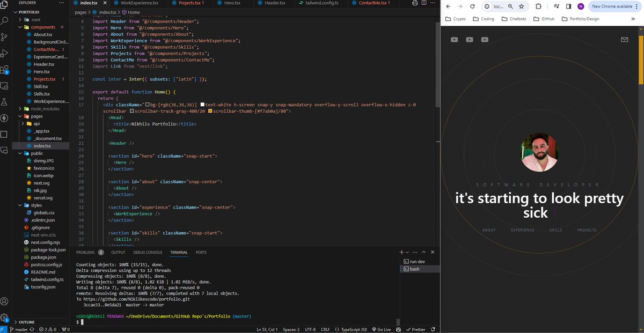Click PROJECTS link on portfolio page
The height and width of the screenshot is (333, 644).
pos(587,230)
